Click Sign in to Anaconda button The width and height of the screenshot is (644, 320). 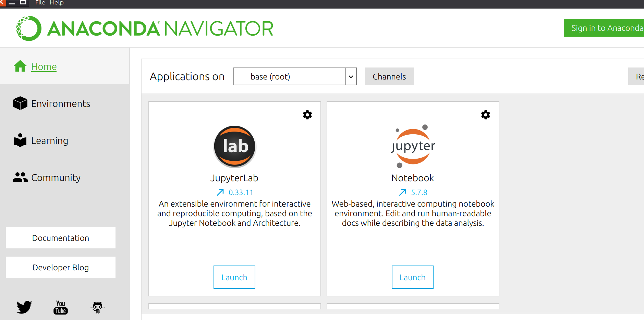[x=604, y=28]
